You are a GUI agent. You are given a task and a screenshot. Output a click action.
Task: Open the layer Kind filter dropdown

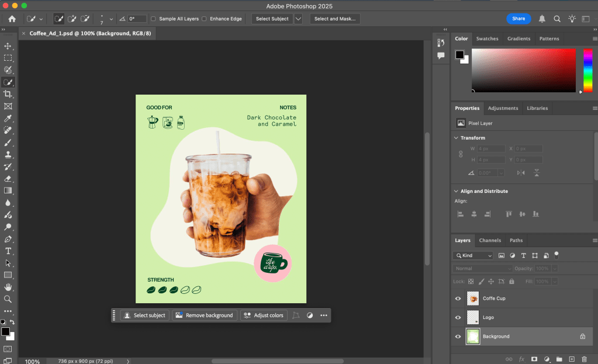(x=473, y=255)
